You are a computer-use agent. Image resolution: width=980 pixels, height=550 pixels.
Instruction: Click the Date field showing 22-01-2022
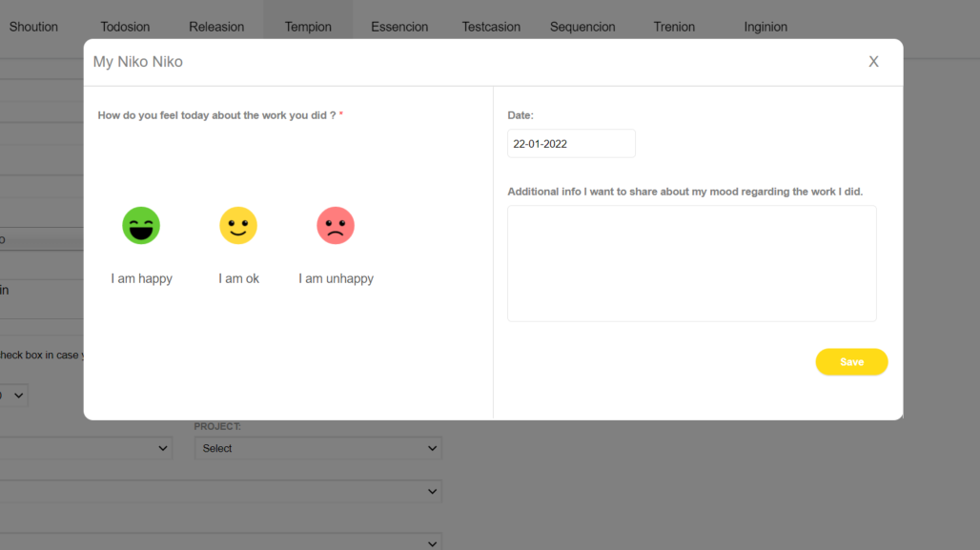571,144
